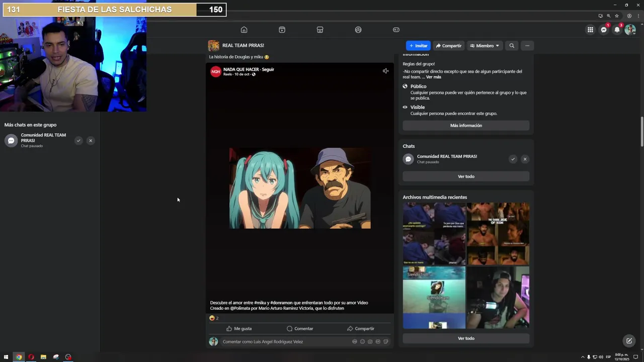Open Opera in the taskbar
Image resolution: width=644 pixels, height=362 pixels.
[x=31, y=357]
